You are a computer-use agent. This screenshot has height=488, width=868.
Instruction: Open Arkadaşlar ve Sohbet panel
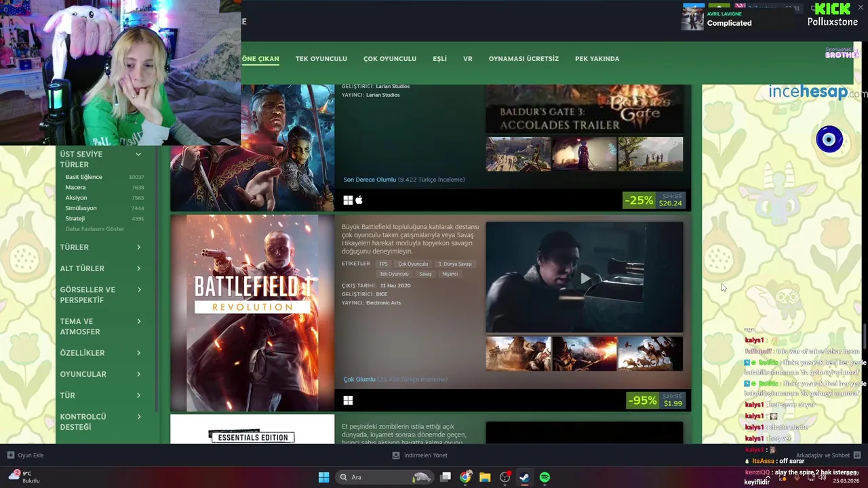828,455
